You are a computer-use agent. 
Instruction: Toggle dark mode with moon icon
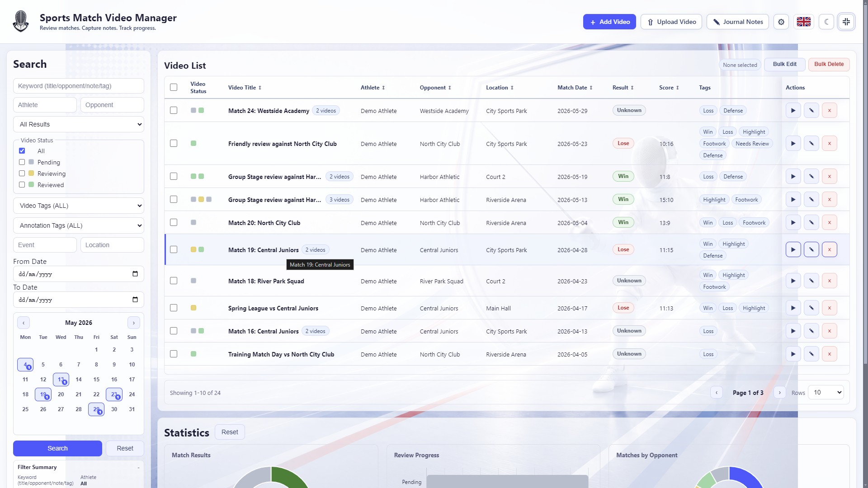tap(826, 22)
